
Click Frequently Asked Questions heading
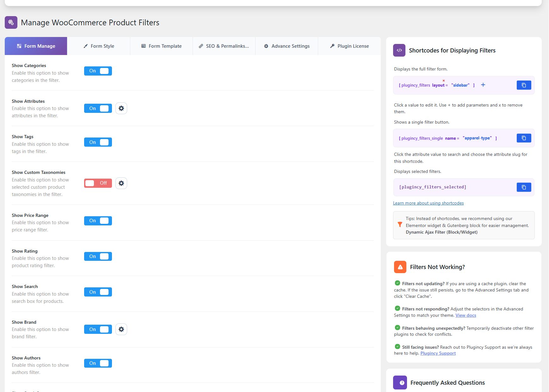tap(447, 383)
